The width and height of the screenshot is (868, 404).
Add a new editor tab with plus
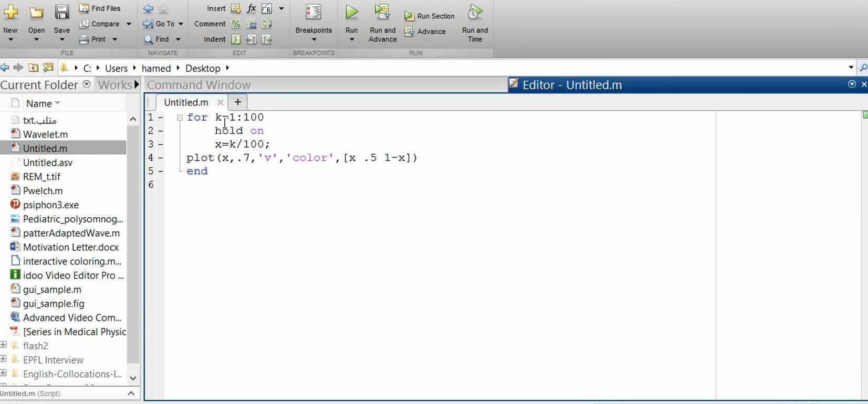pyautogui.click(x=237, y=102)
